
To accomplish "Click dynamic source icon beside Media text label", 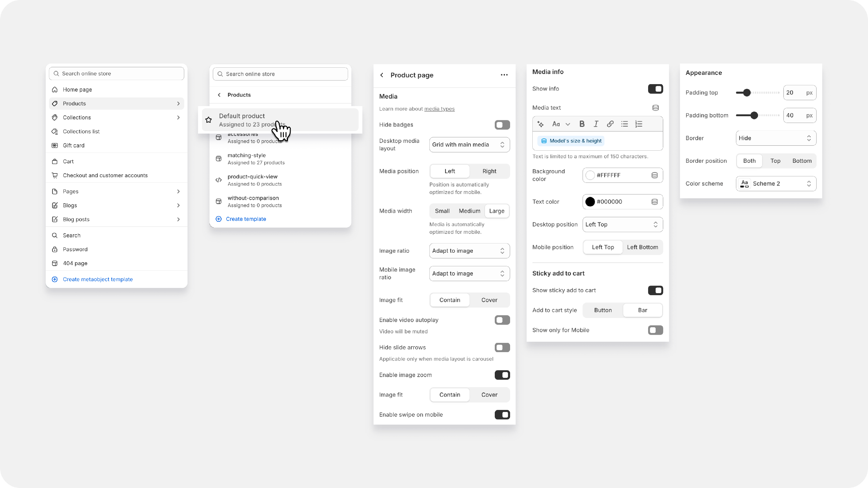I will point(655,108).
